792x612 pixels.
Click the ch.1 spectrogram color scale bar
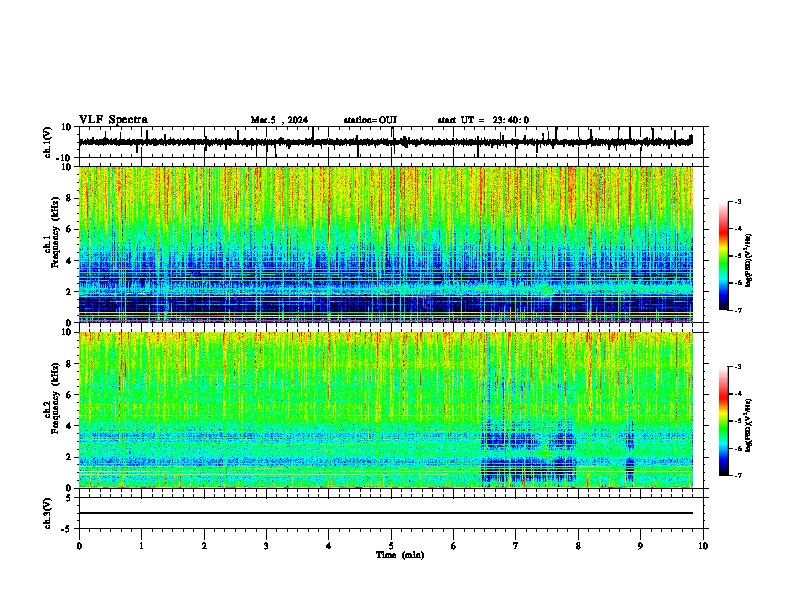point(723,256)
